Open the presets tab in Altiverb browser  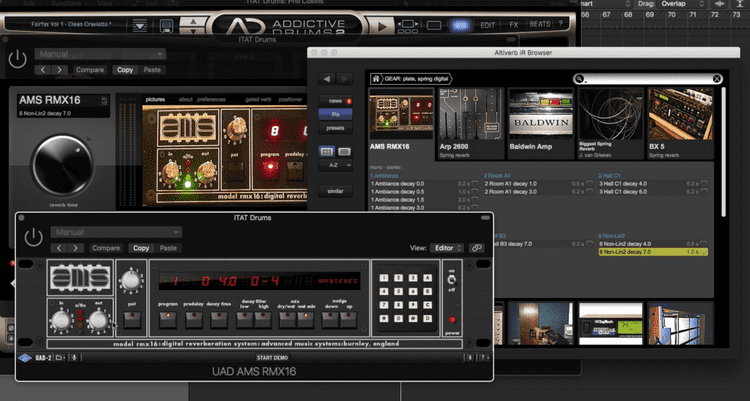336,128
